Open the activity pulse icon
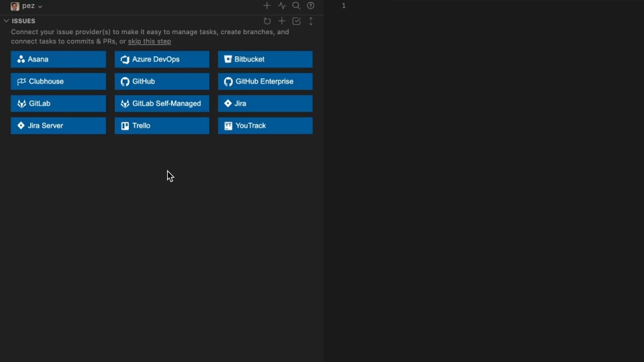Image resolution: width=644 pixels, height=362 pixels. coord(282,5)
